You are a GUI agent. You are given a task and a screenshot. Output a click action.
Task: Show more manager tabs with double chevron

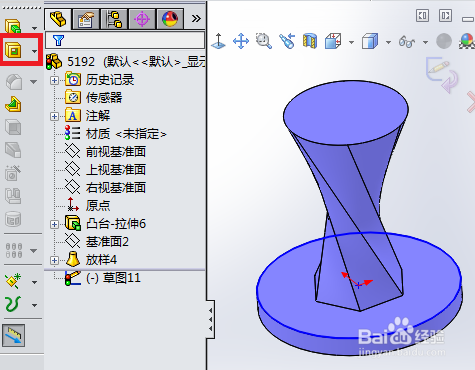(196, 18)
